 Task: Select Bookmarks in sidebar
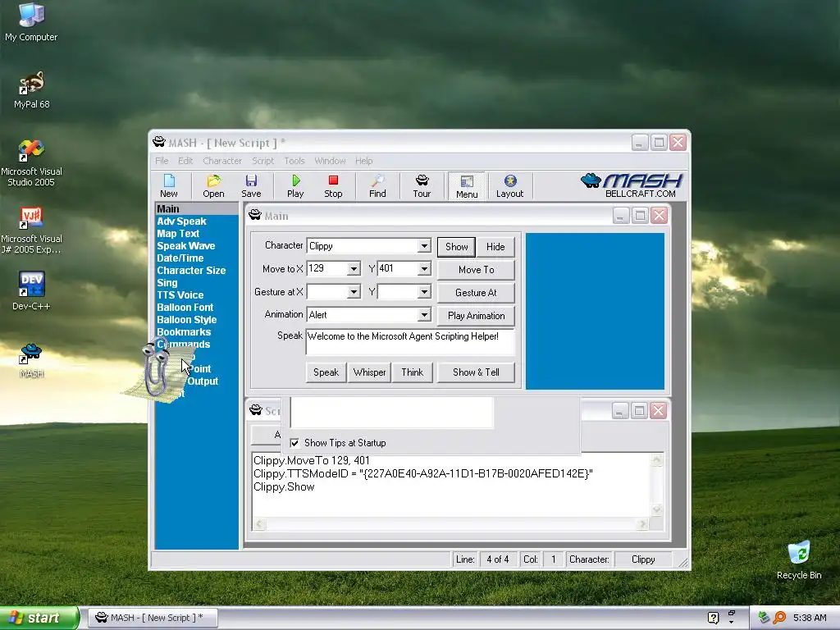184,332
